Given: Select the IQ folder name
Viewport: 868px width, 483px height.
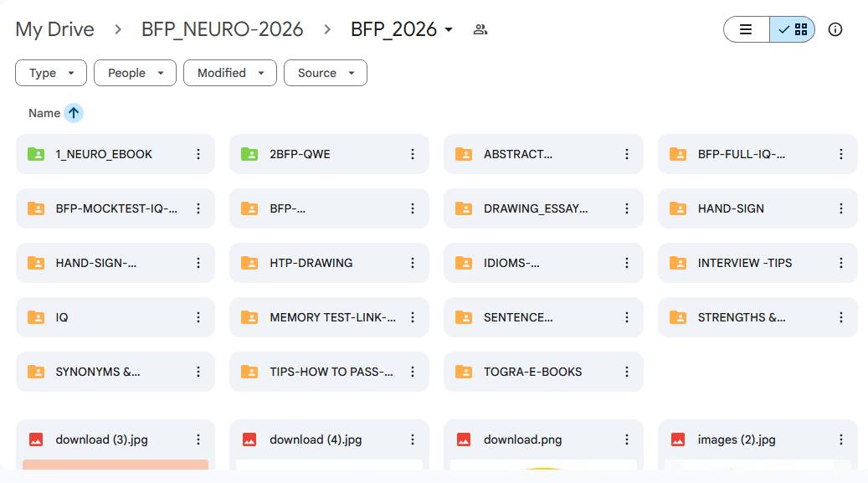Looking at the screenshot, I should point(62,317).
